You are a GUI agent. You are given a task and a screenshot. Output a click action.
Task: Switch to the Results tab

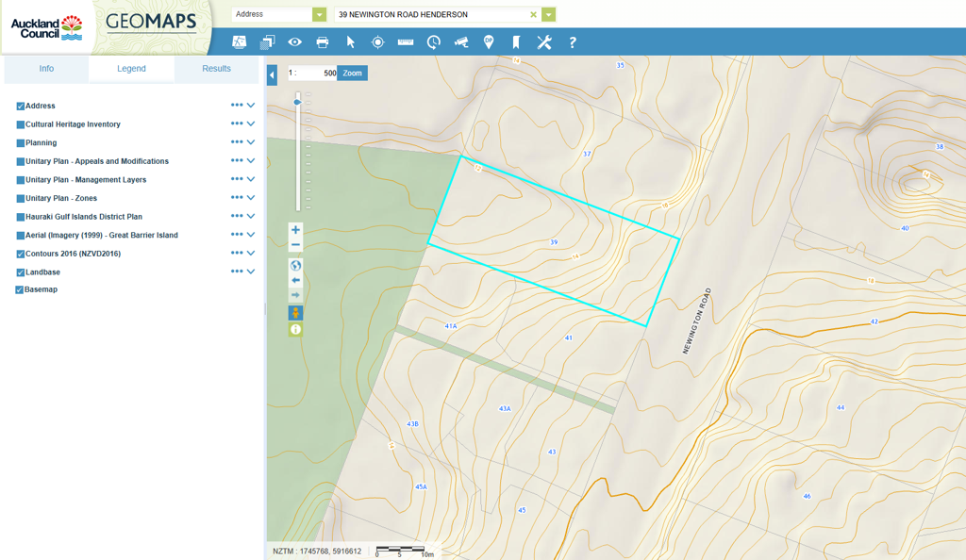click(x=216, y=69)
